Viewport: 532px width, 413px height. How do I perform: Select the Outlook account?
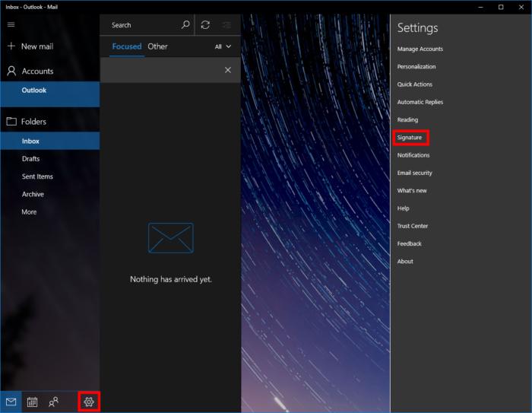point(50,94)
